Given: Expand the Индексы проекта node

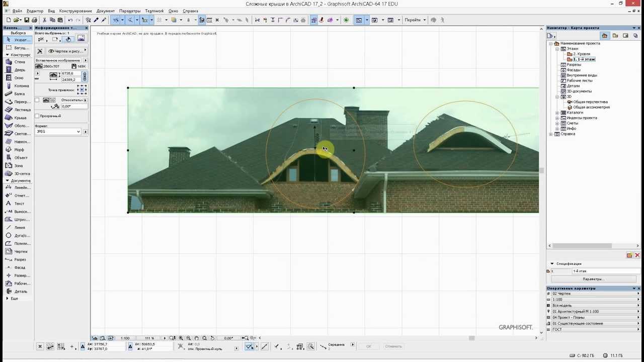Looking at the screenshot, I should [x=557, y=118].
